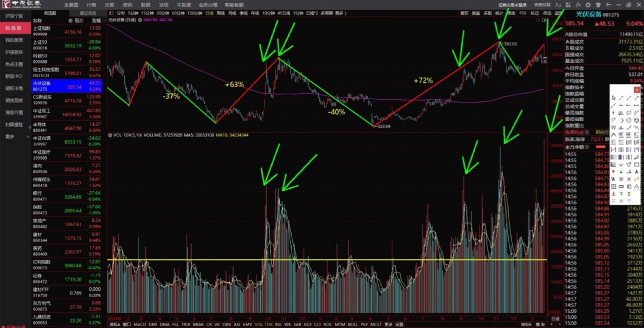Click the small icon beside 主力净额
Screen dimensions: 644x328
coord(587,147)
